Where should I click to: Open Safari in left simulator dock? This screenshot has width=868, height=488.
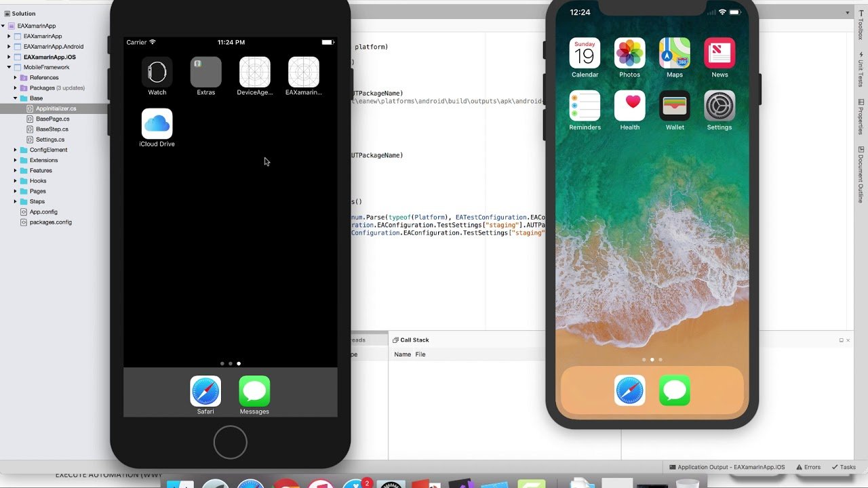tap(205, 391)
